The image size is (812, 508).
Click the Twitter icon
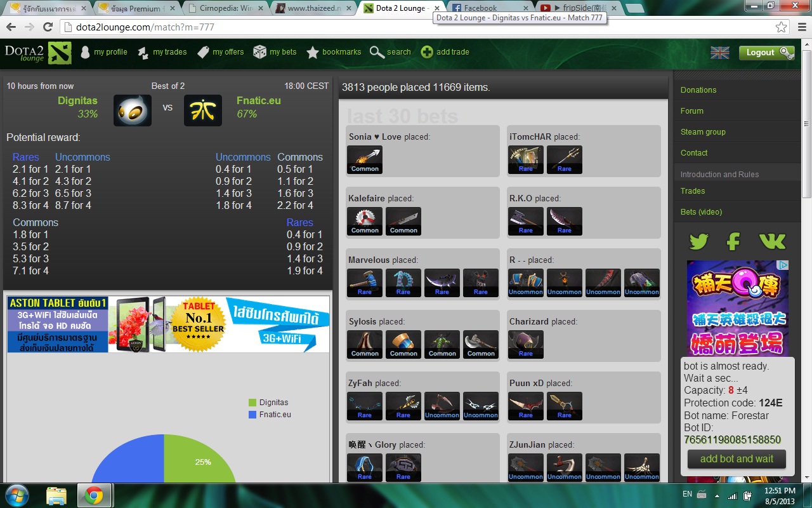698,241
